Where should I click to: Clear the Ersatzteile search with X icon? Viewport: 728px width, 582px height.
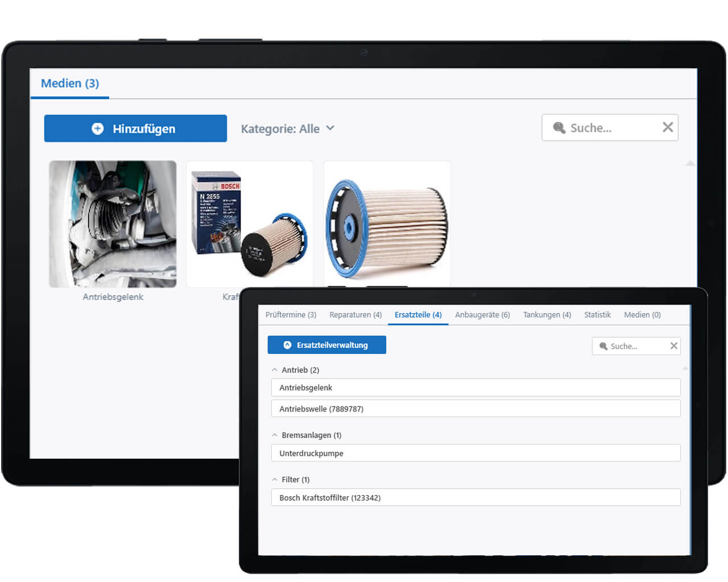click(x=673, y=346)
